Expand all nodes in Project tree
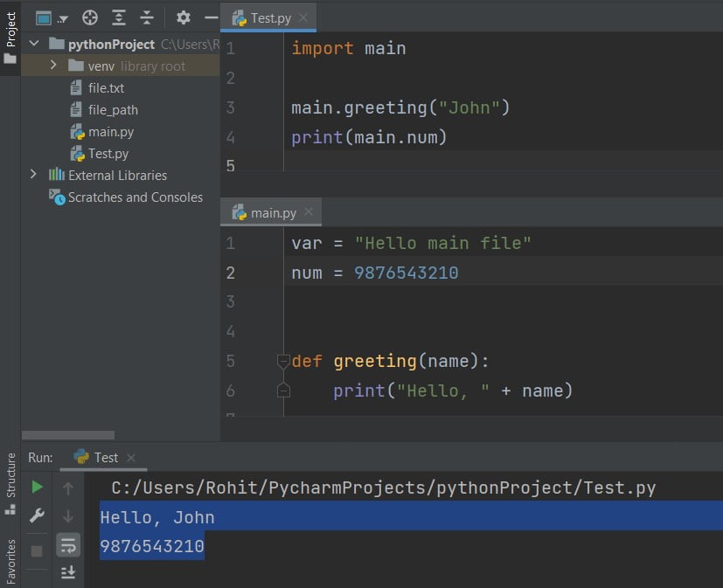 (x=118, y=17)
